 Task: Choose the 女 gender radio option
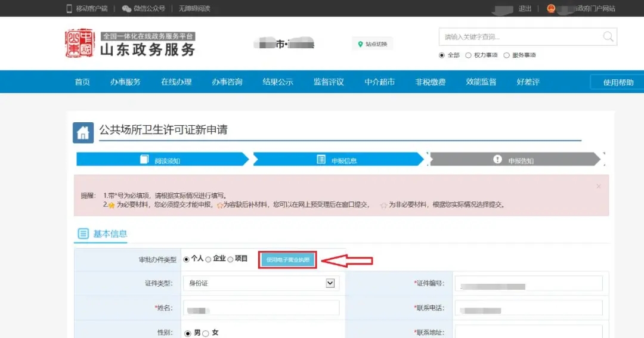tap(206, 333)
